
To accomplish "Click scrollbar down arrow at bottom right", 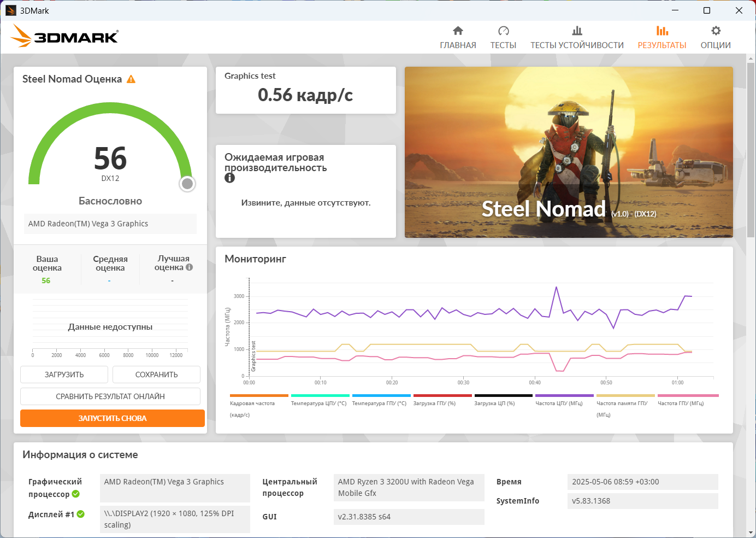I will (x=751, y=532).
